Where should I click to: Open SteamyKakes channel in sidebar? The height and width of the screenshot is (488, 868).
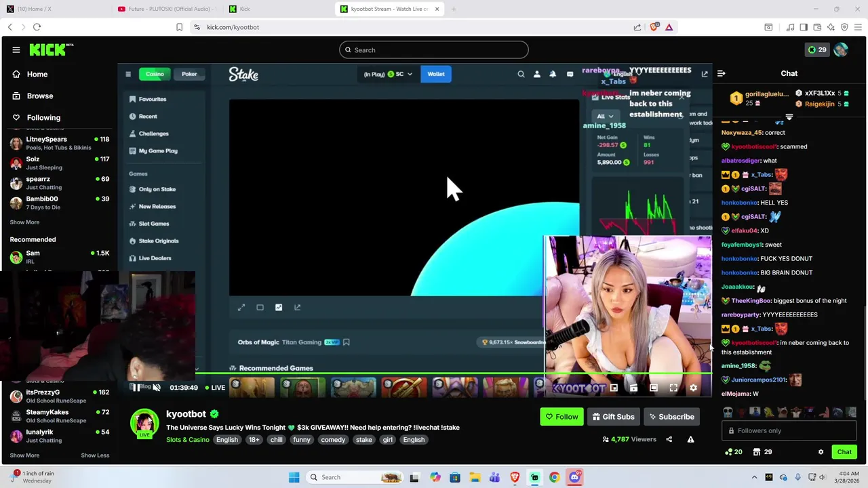(59, 416)
